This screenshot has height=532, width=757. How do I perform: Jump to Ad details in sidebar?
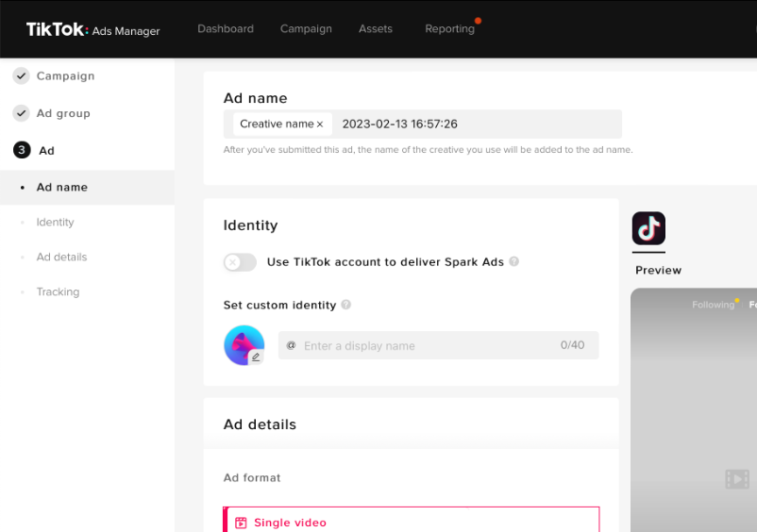coord(61,258)
